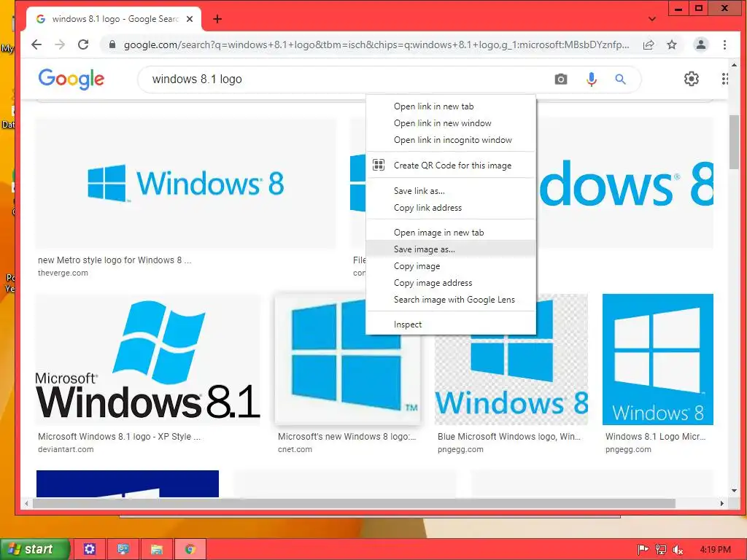Open Google quick settings gear

(x=692, y=79)
